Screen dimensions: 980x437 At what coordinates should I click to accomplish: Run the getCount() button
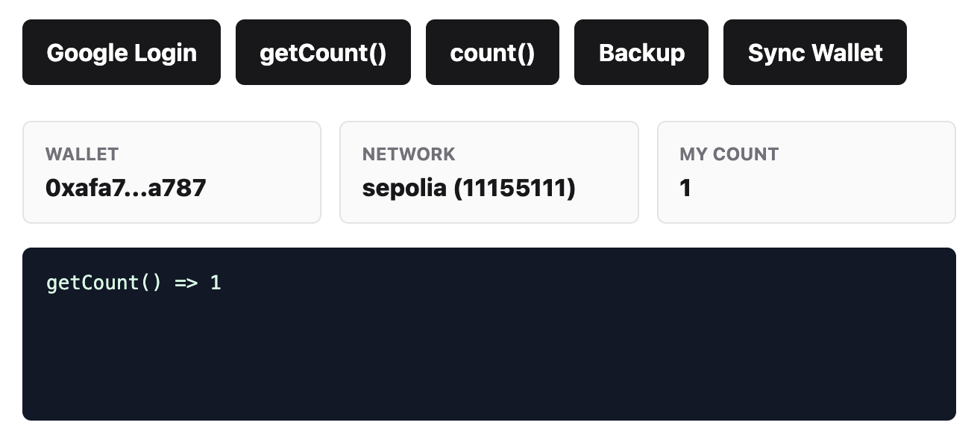point(323,52)
